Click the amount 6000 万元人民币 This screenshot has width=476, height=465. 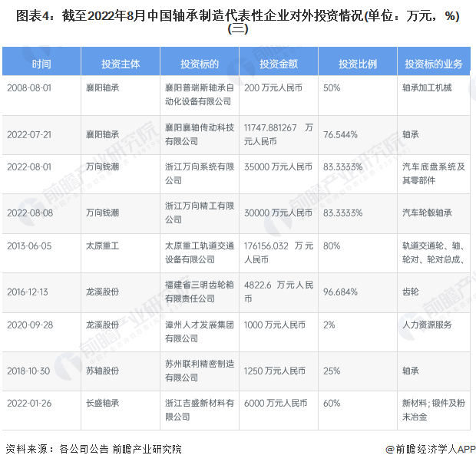click(276, 404)
